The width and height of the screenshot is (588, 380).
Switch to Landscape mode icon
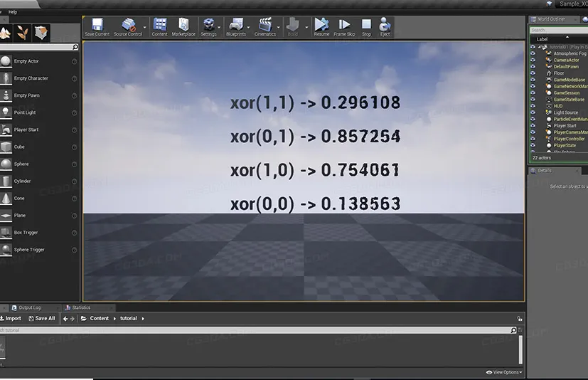pyautogui.click(x=5, y=33)
